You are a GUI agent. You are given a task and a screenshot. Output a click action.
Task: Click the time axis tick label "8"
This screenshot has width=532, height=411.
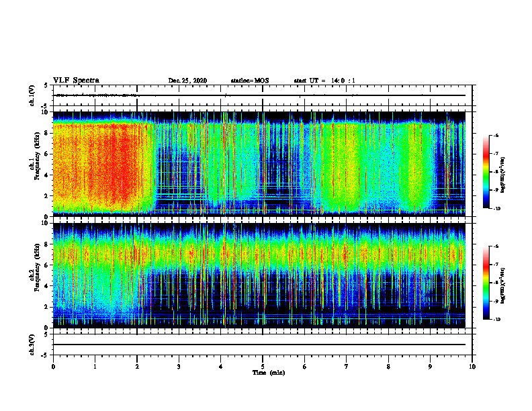coord(388,366)
